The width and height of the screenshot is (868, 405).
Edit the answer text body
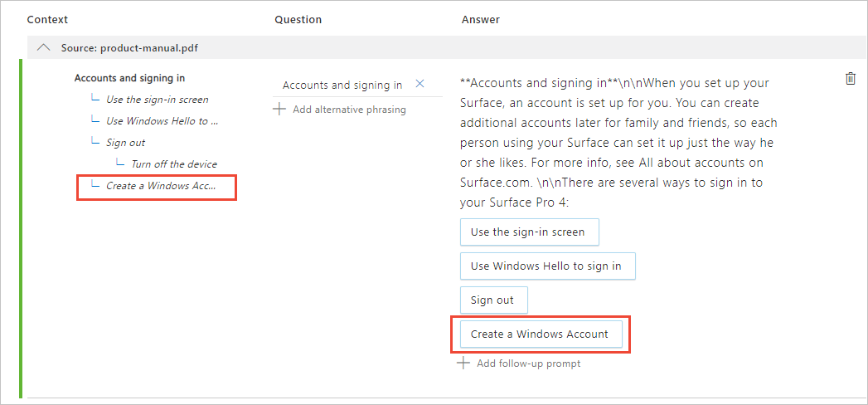point(618,143)
